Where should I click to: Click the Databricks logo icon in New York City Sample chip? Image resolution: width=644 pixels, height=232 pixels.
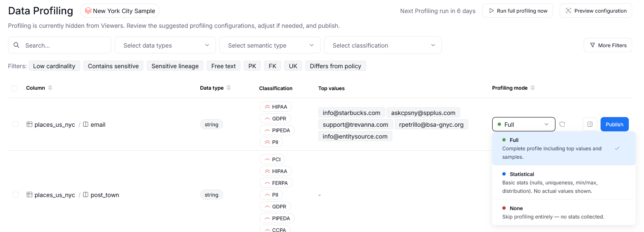[88, 11]
